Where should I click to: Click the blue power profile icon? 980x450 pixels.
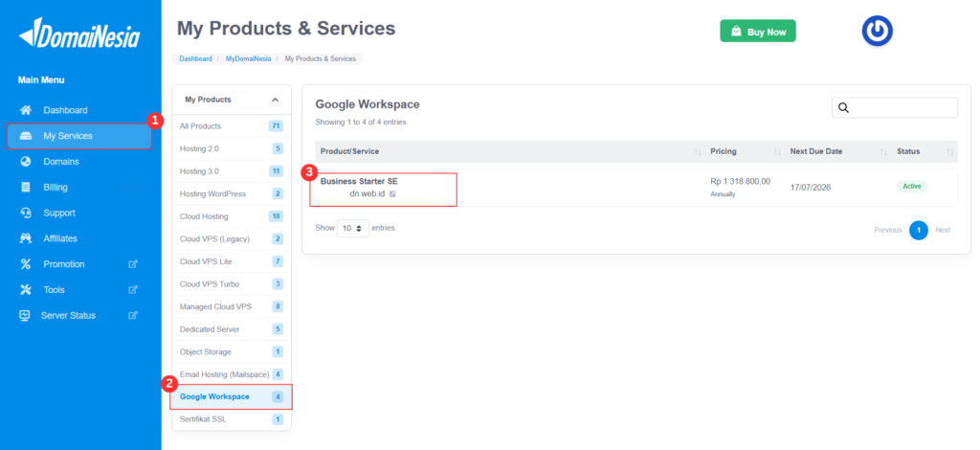point(877,31)
